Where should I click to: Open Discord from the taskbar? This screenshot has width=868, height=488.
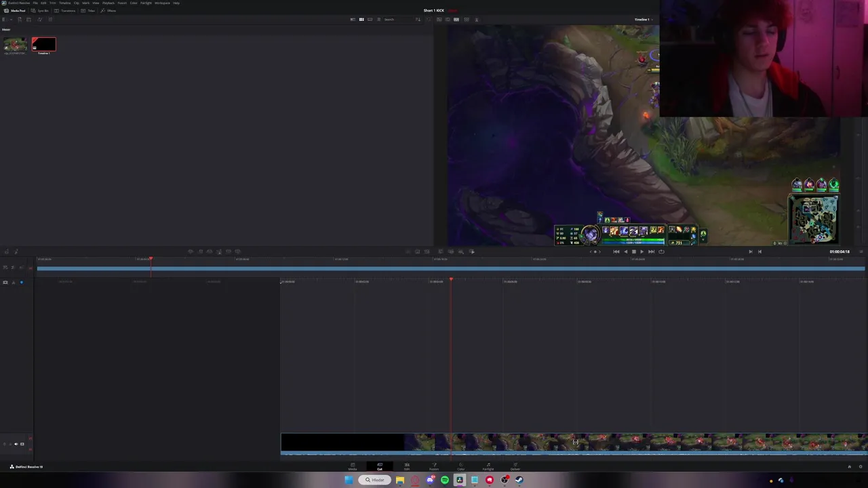[430, 480]
